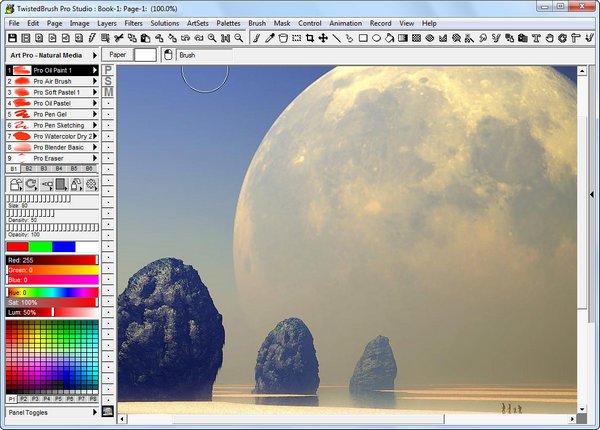Select the Rectangle shape tool

[x=363, y=38]
